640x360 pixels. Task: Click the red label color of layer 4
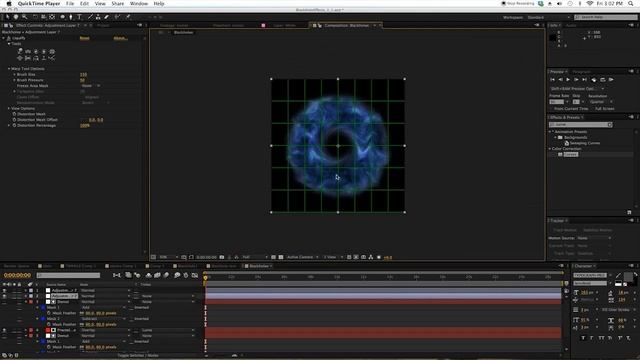click(x=31, y=330)
